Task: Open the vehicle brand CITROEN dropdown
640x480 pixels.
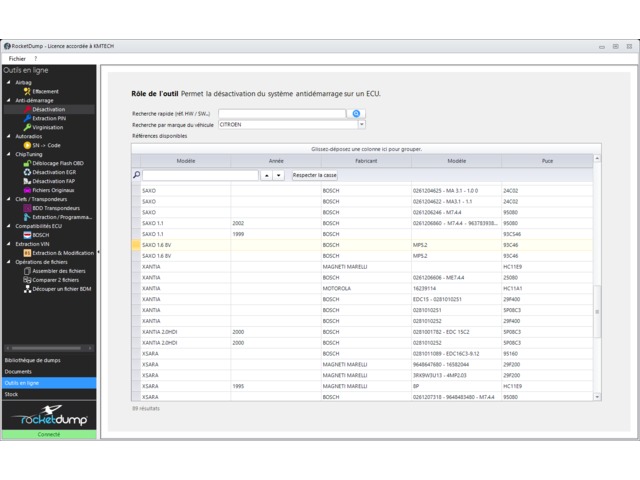Action: tap(362, 124)
